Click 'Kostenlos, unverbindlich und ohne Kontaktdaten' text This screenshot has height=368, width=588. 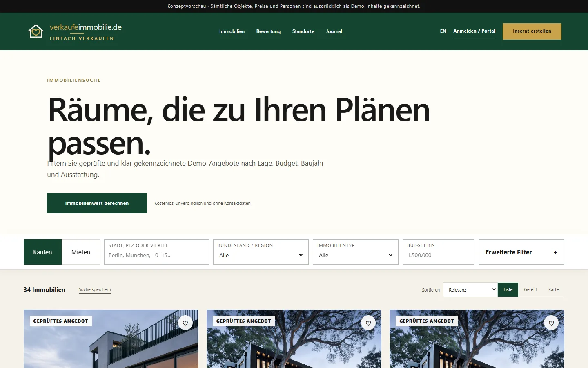click(203, 203)
